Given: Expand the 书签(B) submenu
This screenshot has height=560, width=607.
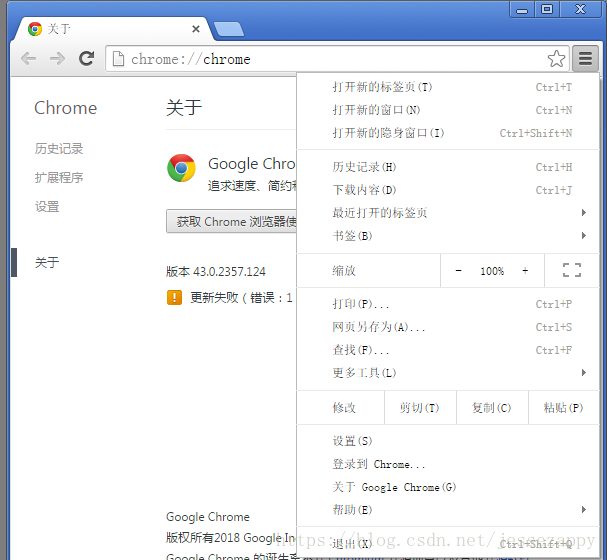Looking at the screenshot, I should 448,236.
